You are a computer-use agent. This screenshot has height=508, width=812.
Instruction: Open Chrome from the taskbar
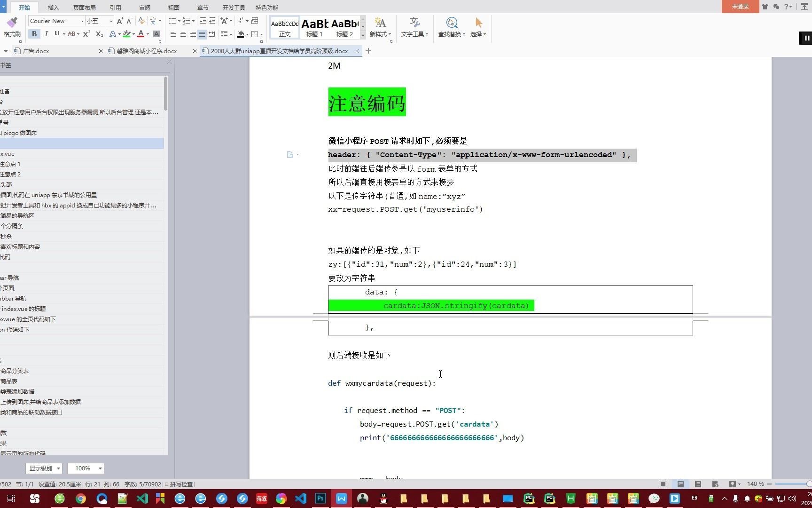click(81, 499)
